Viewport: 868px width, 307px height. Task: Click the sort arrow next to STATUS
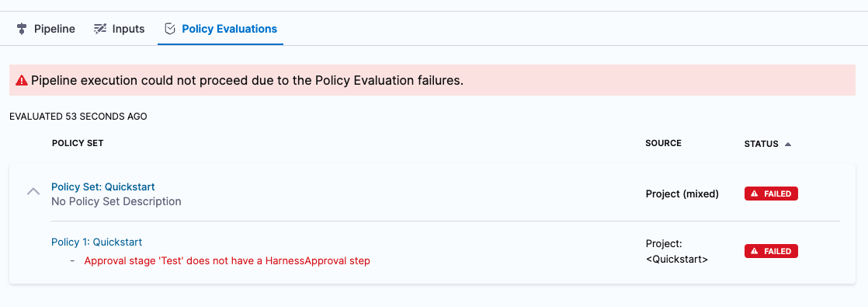click(x=788, y=144)
